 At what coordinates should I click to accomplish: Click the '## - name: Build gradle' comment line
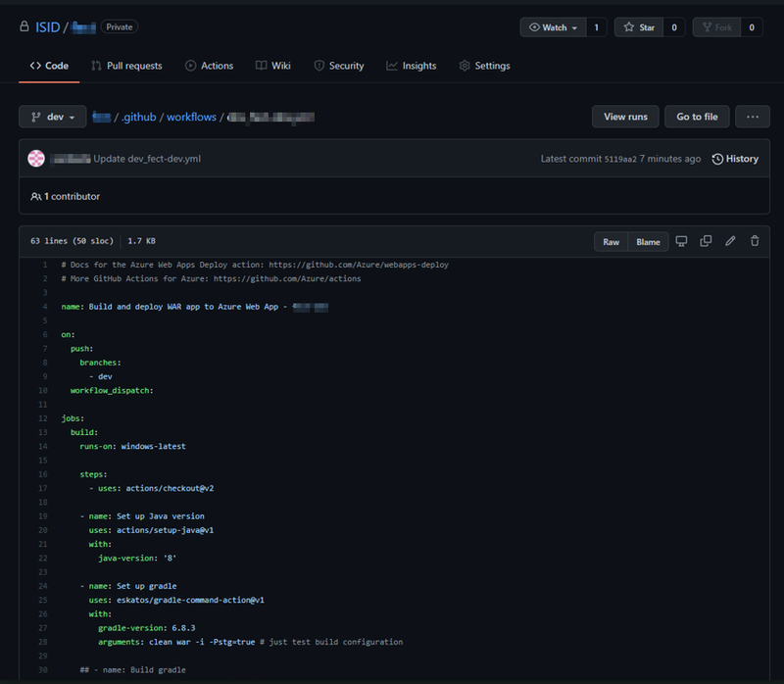point(132,670)
